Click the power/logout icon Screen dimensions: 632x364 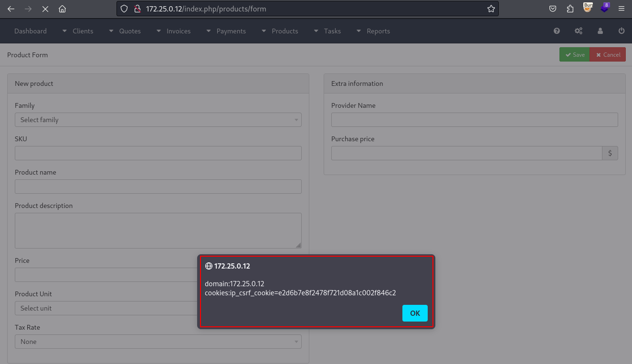coord(621,31)
